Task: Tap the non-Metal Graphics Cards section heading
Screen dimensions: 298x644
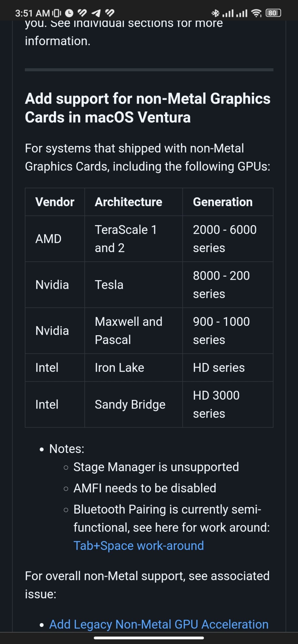Action: [x=148, y=108]
